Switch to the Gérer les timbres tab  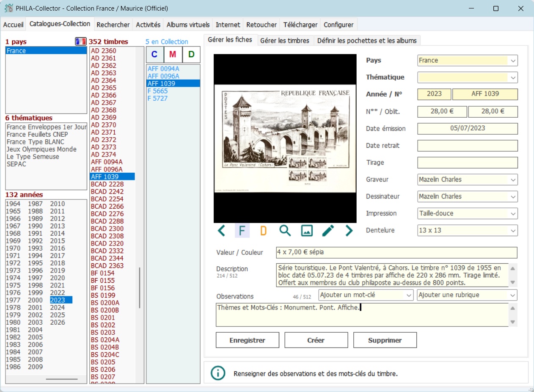(285, 41)
